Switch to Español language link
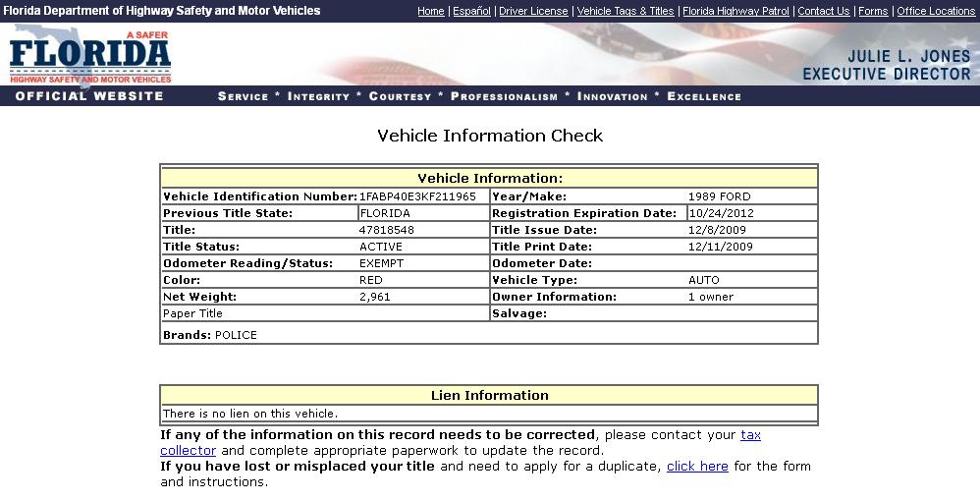The image size is (980, 501). [471, 11]
